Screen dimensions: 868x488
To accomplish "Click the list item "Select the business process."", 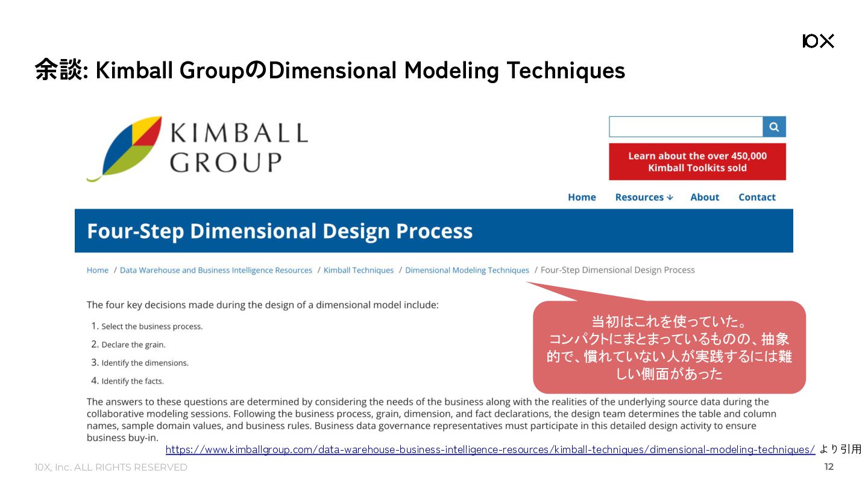I will 152,327.
